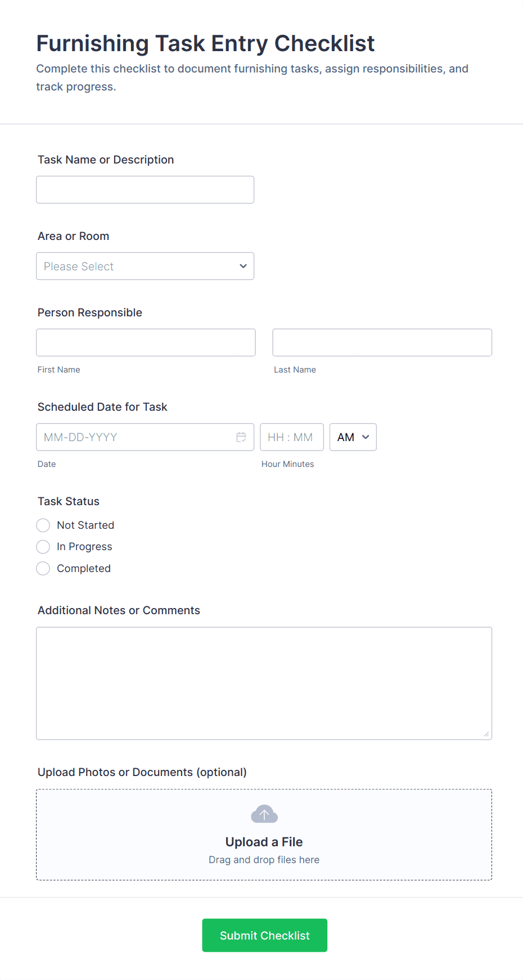The image size is (523, 980).
Task: Click the textarea resize handle corner
Action: (x=486, y=734)
